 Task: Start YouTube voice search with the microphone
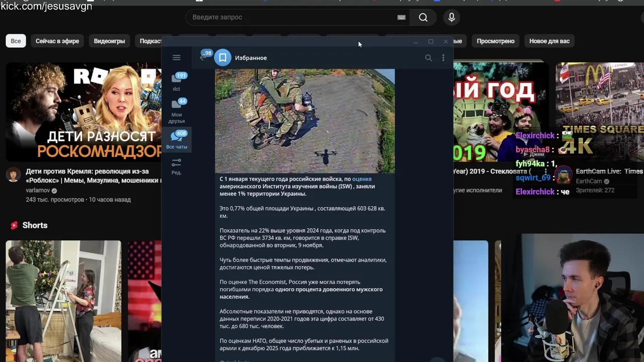[x=451, y=17]
